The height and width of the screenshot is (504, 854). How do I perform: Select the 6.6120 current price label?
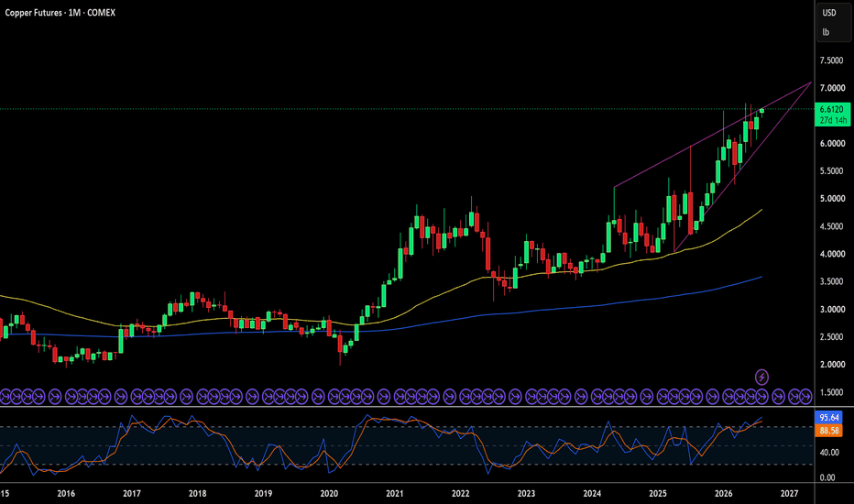click(832, 110)
